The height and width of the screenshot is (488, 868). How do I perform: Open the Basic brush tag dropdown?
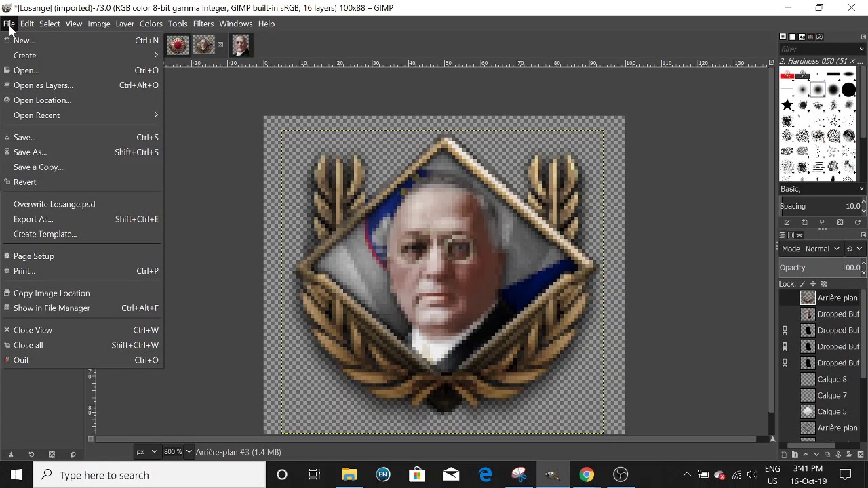[861, 189]
